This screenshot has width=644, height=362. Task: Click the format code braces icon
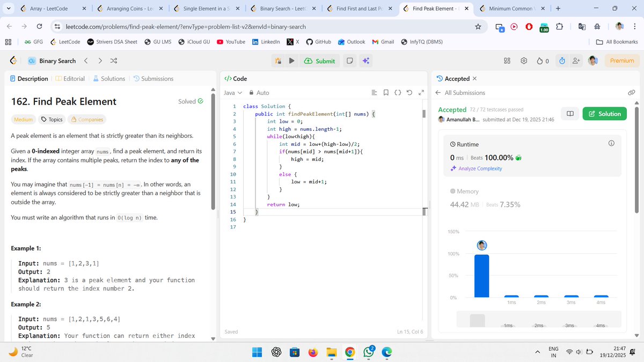coord(397,92)
